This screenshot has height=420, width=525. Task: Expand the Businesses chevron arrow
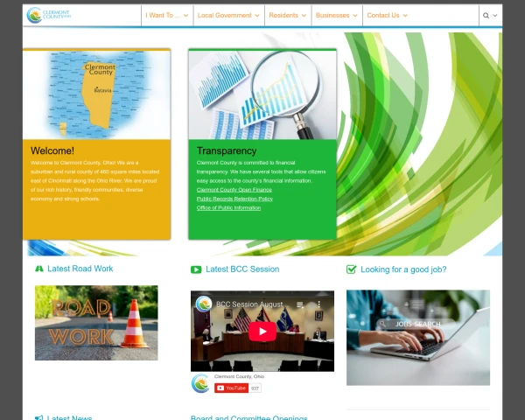[355, 16]
